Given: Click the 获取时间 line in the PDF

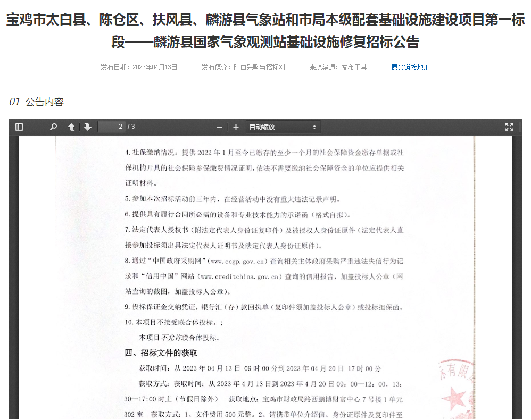Looking at the screenshot, I should click(x=260, y=368).
